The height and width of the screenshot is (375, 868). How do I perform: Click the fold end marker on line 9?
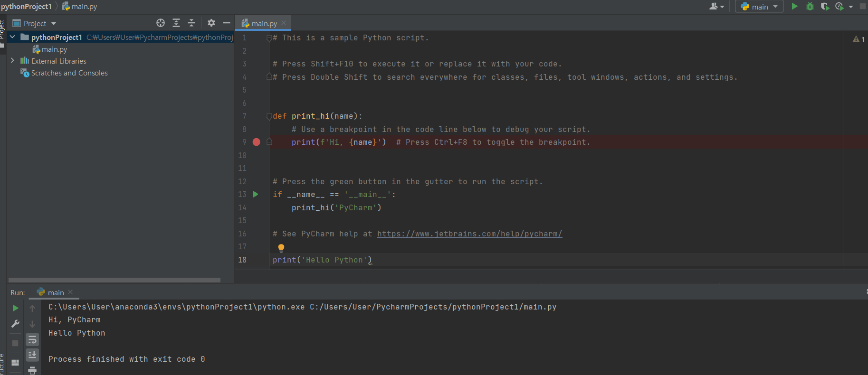click(x=269, y=142)
